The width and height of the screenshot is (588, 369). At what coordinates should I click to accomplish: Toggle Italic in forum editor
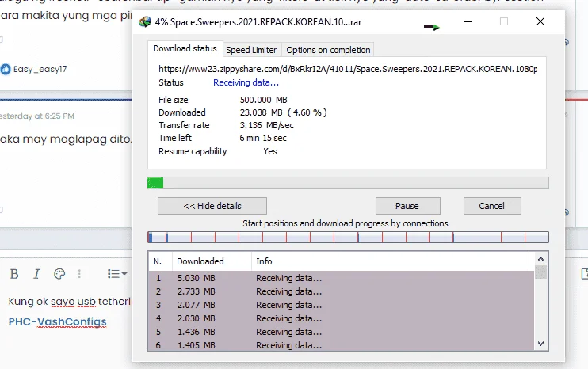tap(36, 274)
